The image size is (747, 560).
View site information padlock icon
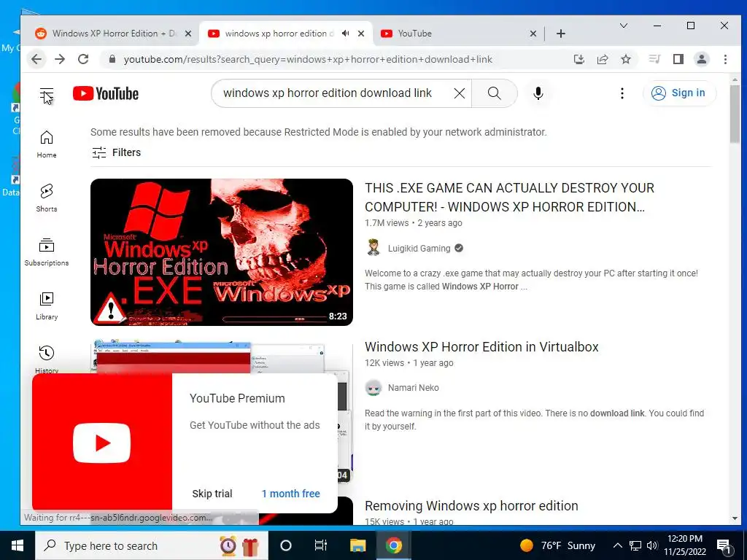pos(112,59)
